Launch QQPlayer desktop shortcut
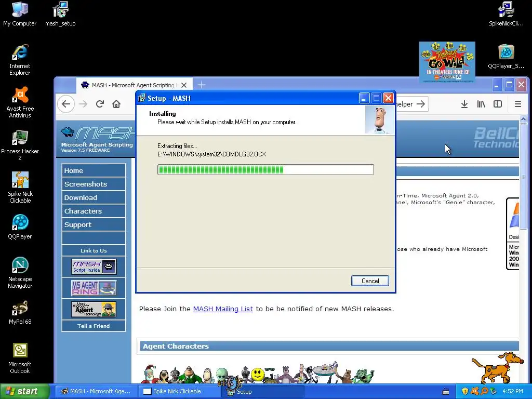Image resolution: width=532 pixels, height=399 pixels. pyautogui.click(x=20, y=227)
